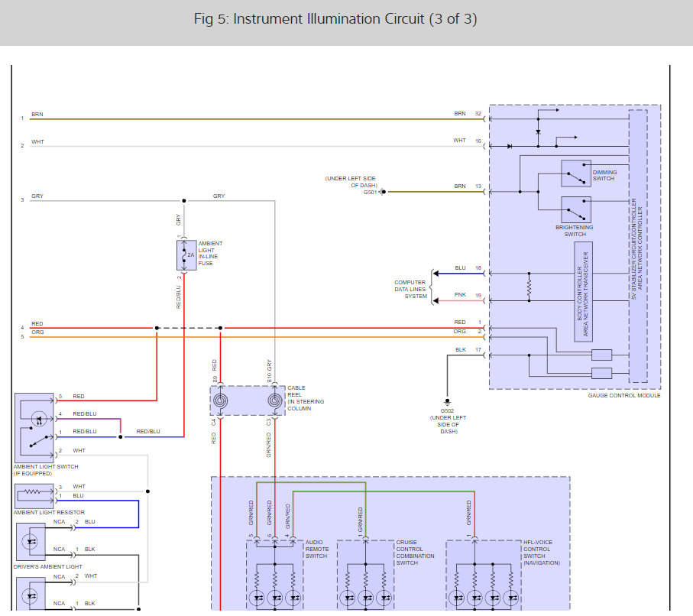Select the Driver's Ambient Light LED symbol
Image resolution: width=693 pixels, height=616 pixels.
point(31,542)
